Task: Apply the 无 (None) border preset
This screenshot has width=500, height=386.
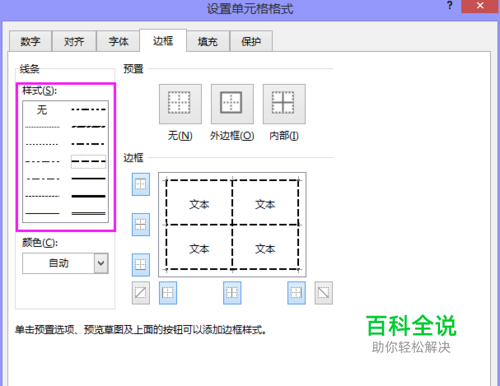Action: pyautogui.click(x=180, y=104)
